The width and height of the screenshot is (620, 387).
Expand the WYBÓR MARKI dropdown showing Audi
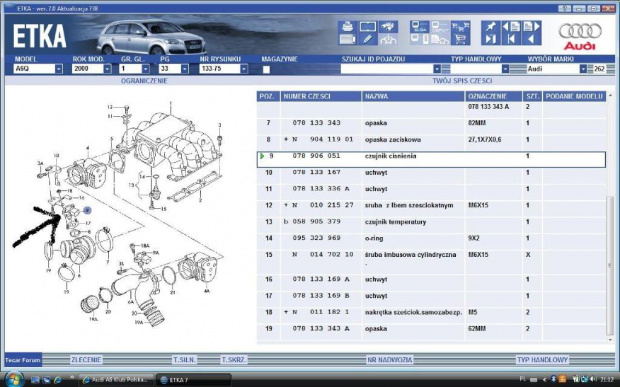pyautogui.click(x=583, y=69)
